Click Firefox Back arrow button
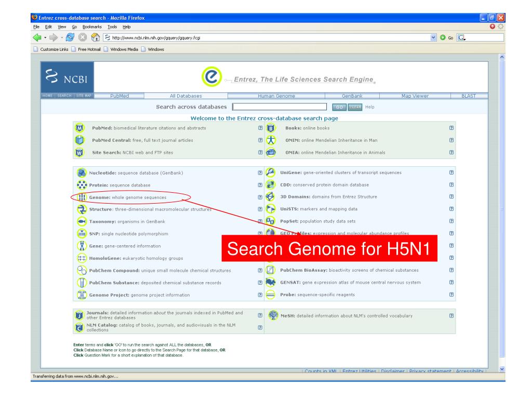 [x=37, y=37]
